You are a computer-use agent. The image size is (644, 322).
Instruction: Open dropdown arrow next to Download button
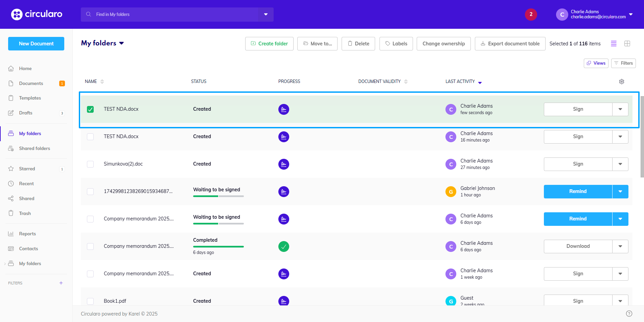[x=620, y=246]
